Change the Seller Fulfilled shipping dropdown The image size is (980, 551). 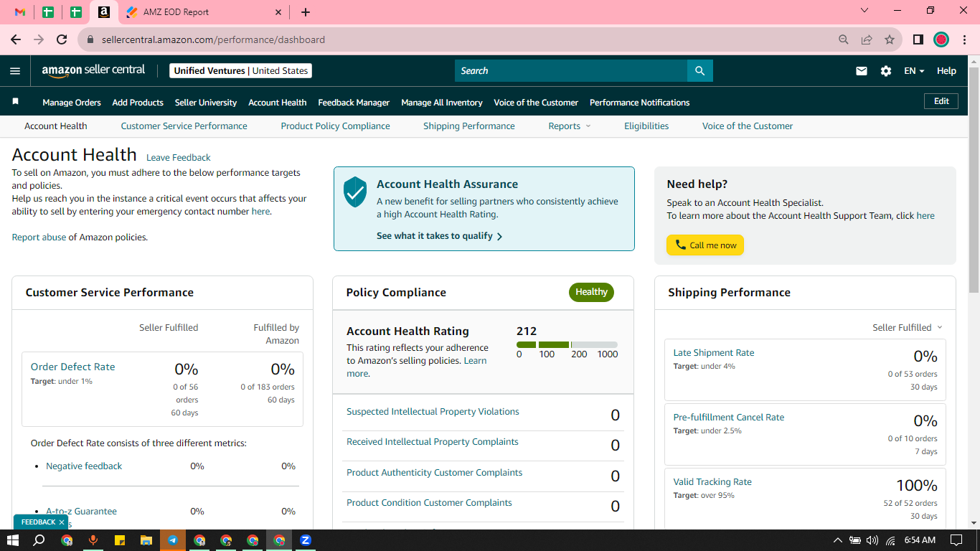[908, 327]
